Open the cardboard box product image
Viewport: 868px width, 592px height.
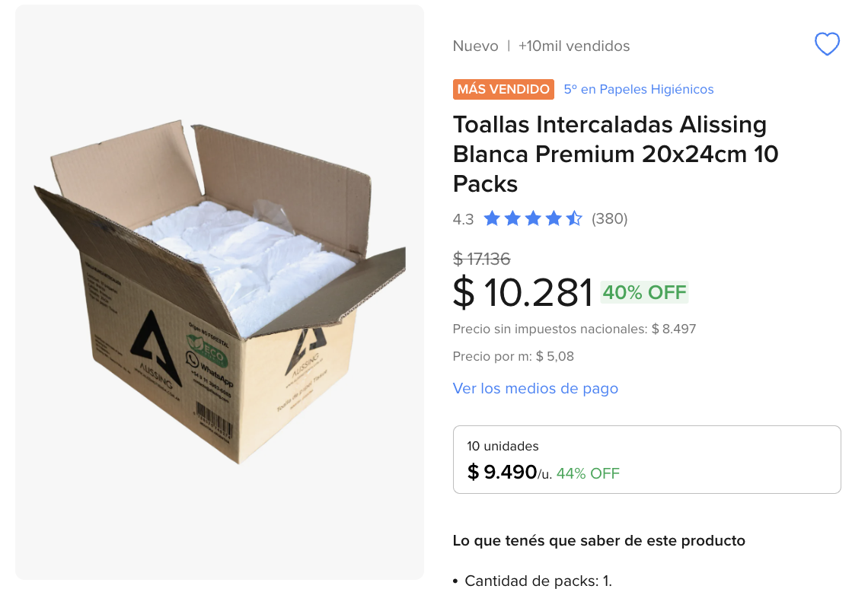click(x=219, y=292)
